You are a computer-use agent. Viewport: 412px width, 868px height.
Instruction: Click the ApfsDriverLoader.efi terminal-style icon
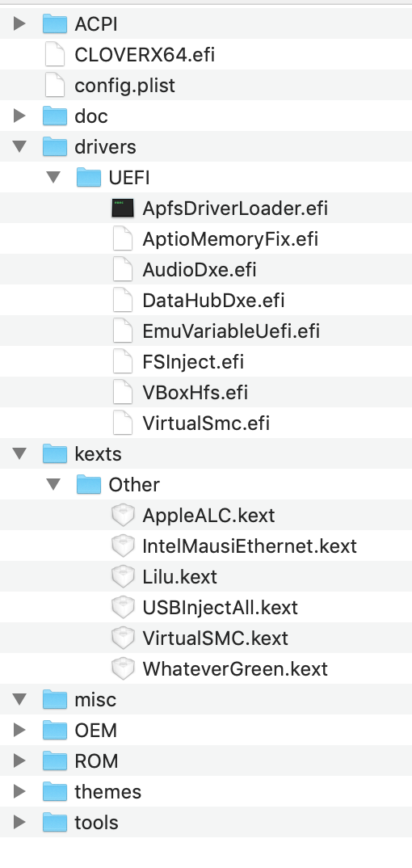point(122,209)
